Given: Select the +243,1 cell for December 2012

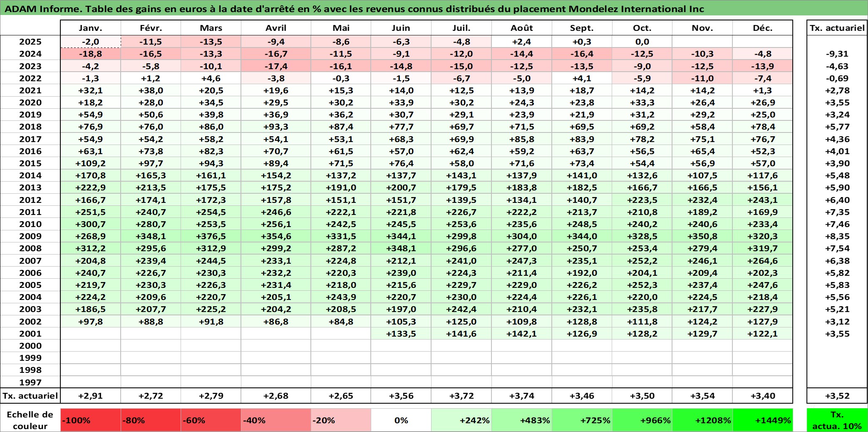Looking at the screenshot, I should point(762,200).
